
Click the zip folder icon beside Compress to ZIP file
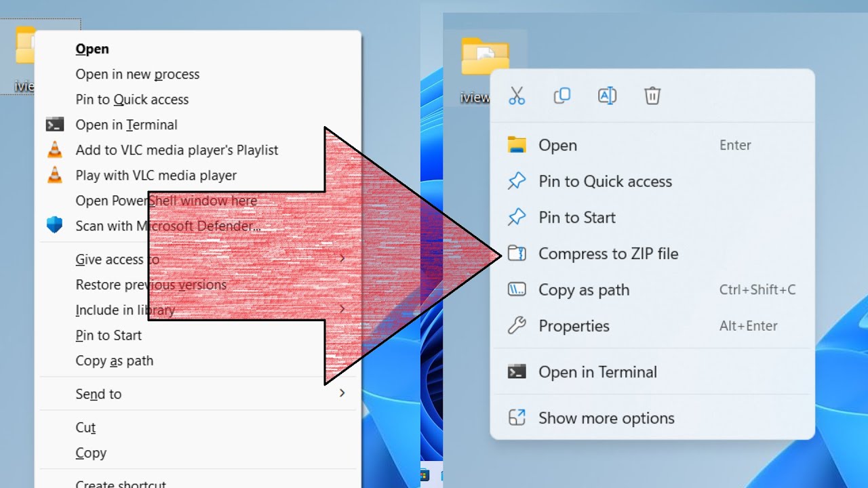click(517, 253)
